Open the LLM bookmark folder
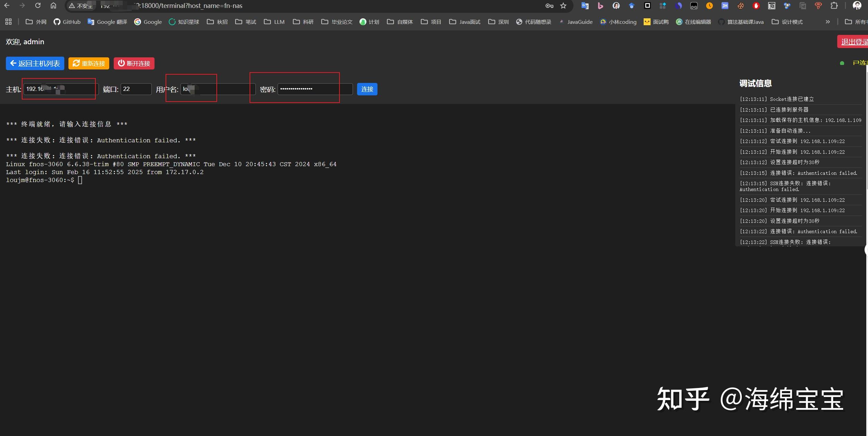 tap(274, 22)
